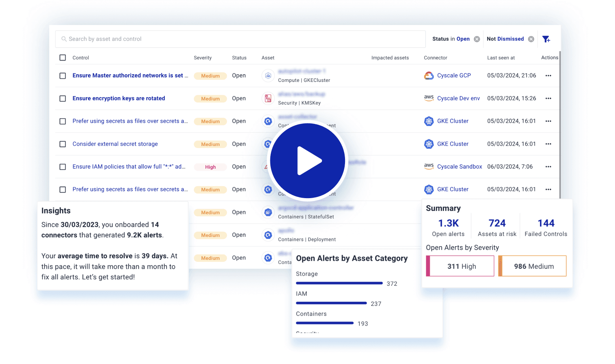Click the GKECluster compute asset icon

click(268, 75)
